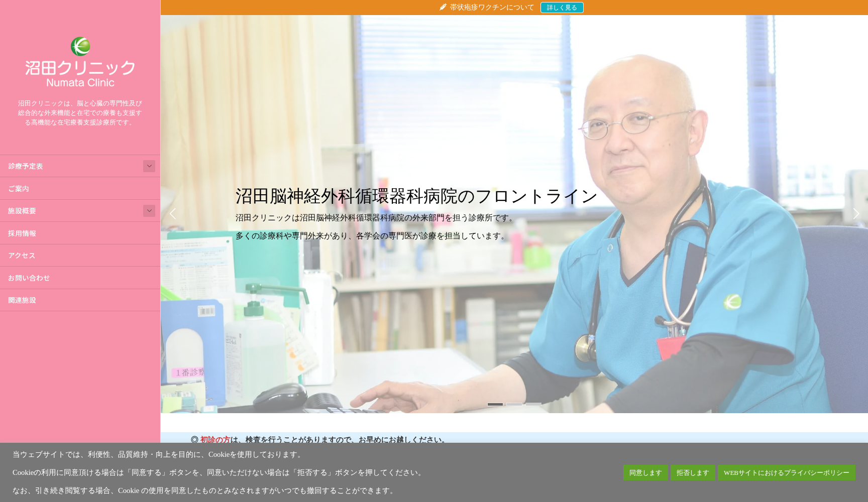Open WEBサイトにおけるプライバシーポリシー
This screenshot has height=502, width=868.
[x=787, y=472]
